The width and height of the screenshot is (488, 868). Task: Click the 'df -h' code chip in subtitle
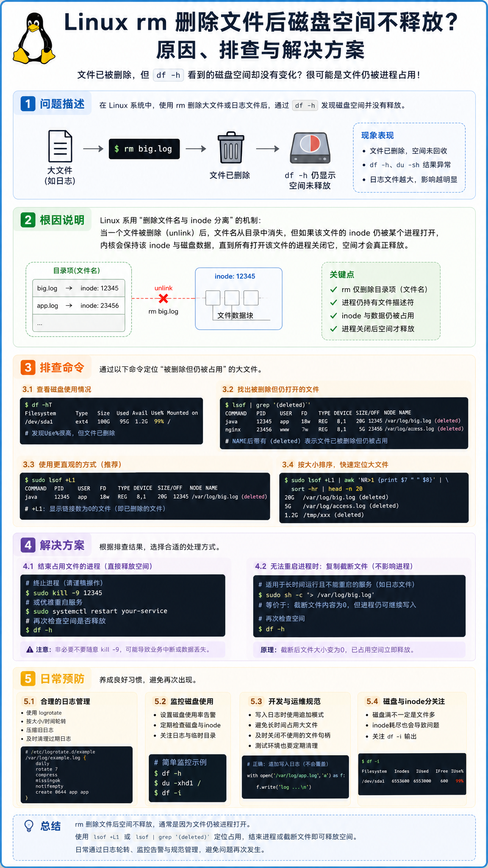tap(168, 75)
